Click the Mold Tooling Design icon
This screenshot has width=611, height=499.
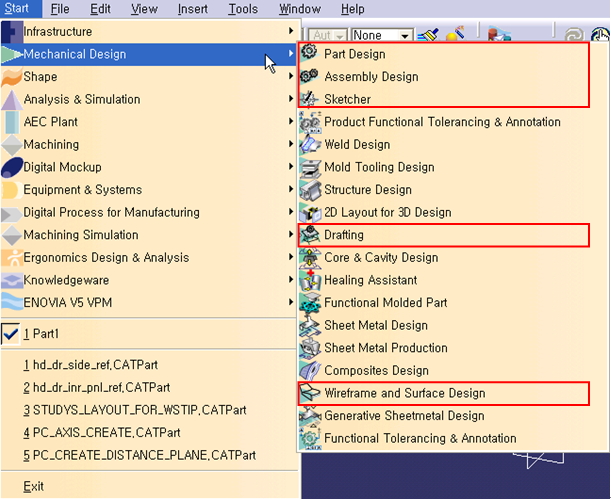pos(310,167)
